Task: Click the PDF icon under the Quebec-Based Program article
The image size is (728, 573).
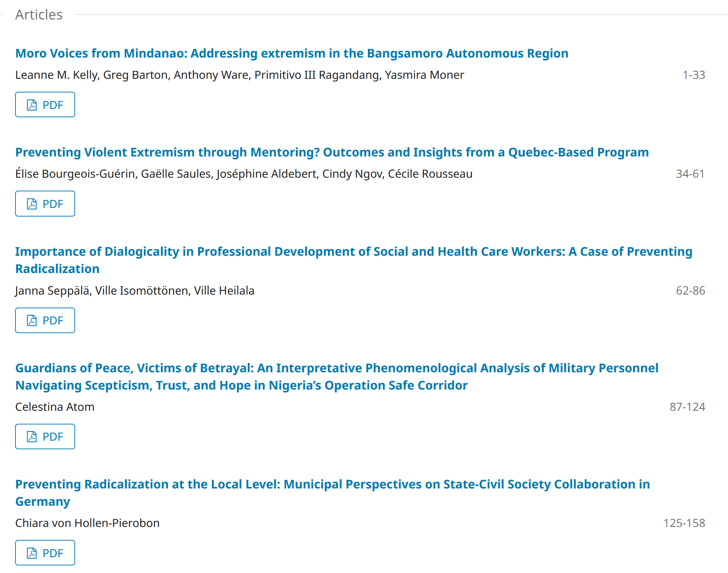Action: (32, 204)
